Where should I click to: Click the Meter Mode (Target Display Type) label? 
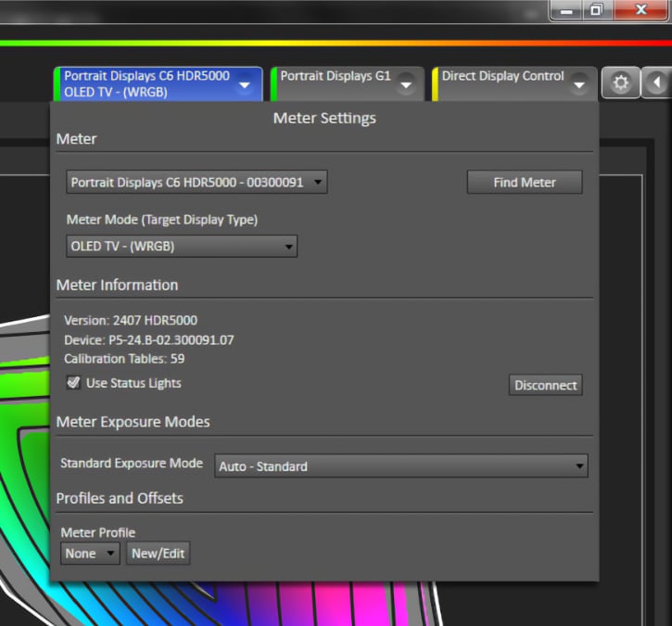tap(162, 220)
